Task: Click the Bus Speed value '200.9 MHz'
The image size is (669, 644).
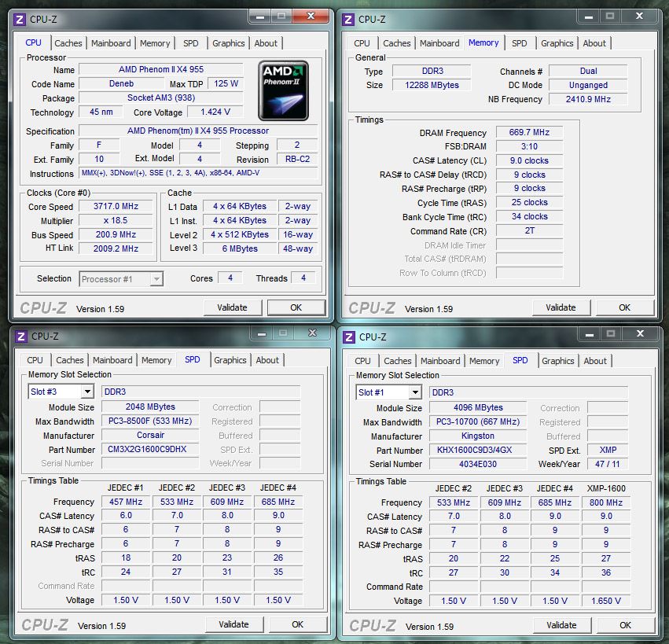Action: point(116,235)
